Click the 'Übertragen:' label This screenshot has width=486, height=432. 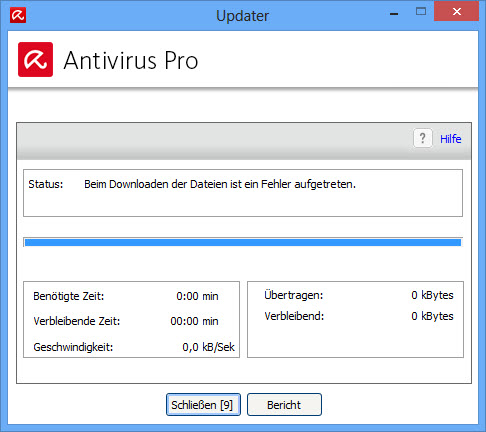294,295
